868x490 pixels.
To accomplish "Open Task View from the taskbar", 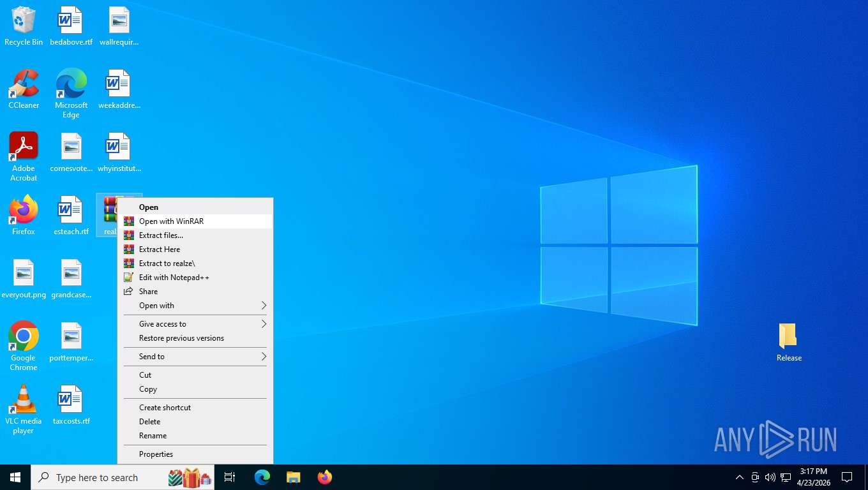I will (230, 477).
